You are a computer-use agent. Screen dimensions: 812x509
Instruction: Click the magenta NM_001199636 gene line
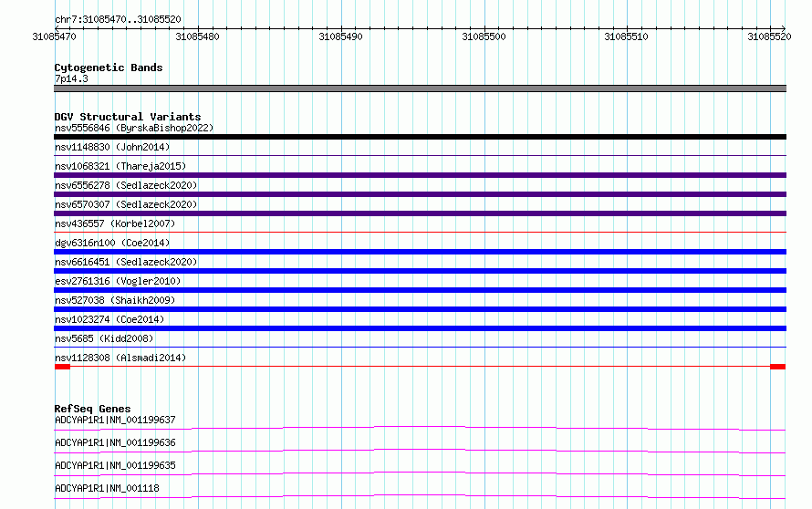coord(420,451)
